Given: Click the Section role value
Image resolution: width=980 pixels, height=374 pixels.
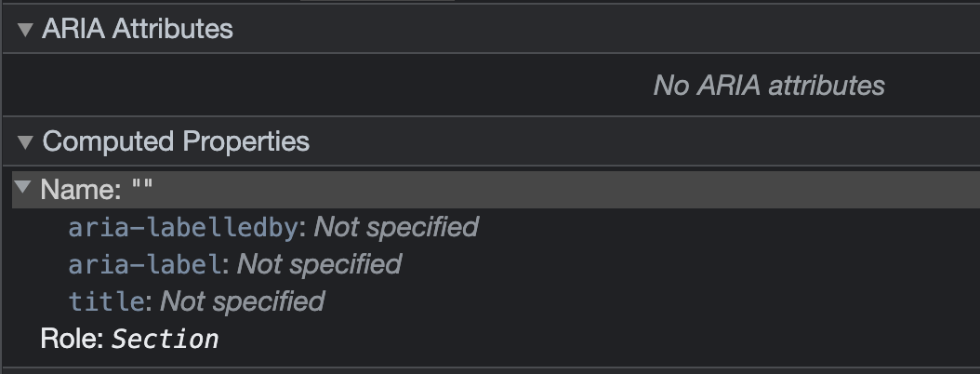Looking at the screenshot, I should click(165, 340).
